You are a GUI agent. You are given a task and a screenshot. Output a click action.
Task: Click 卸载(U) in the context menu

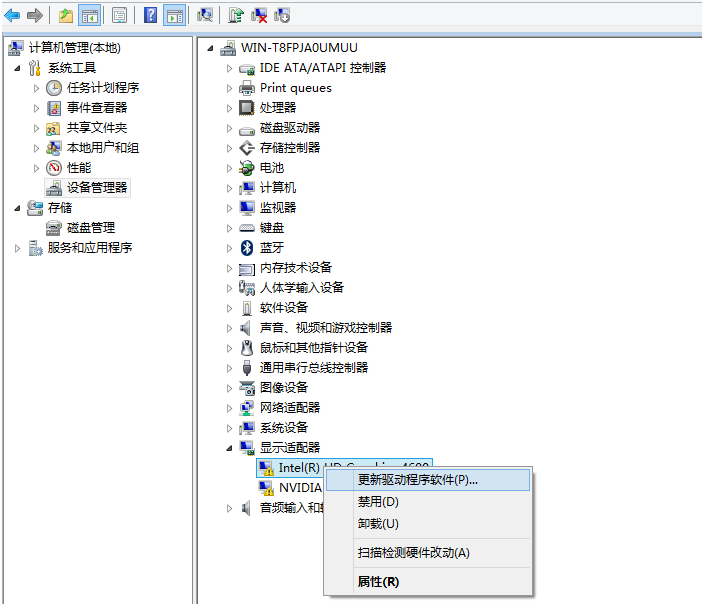click(378, 524)
